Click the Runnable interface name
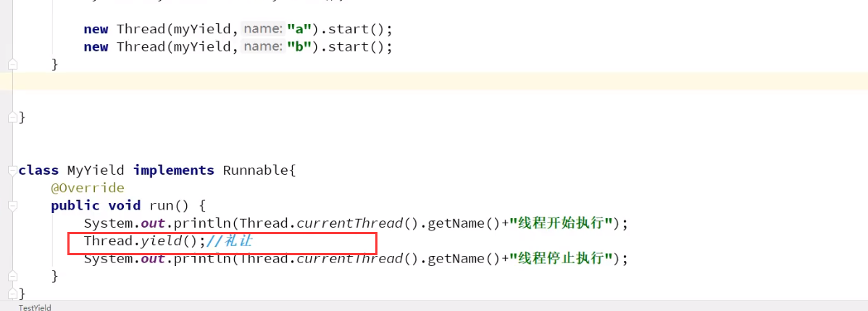Viewport: 868px width, 311px height. [x=256, y=170]
